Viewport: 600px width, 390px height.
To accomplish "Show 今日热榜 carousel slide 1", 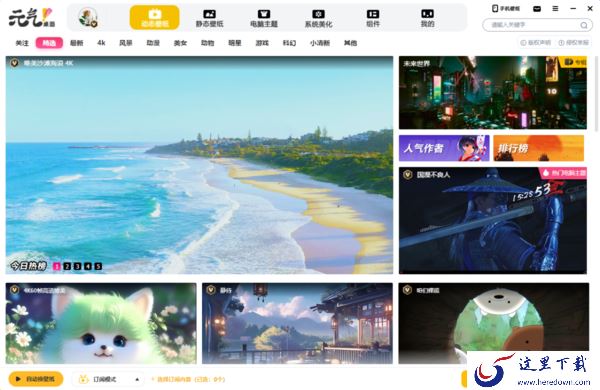I will click(x=57, y=266).
